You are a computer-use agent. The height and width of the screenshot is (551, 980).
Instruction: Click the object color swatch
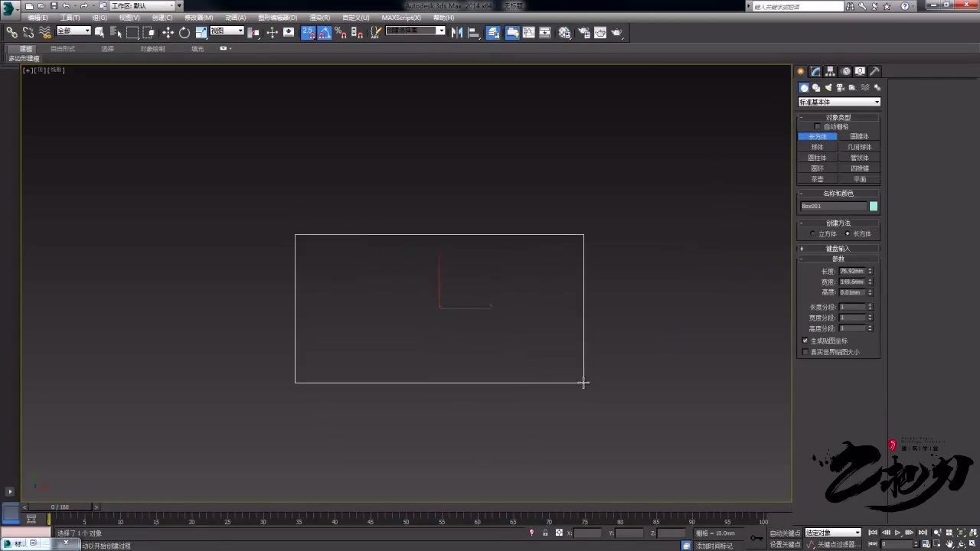(874, 206)
